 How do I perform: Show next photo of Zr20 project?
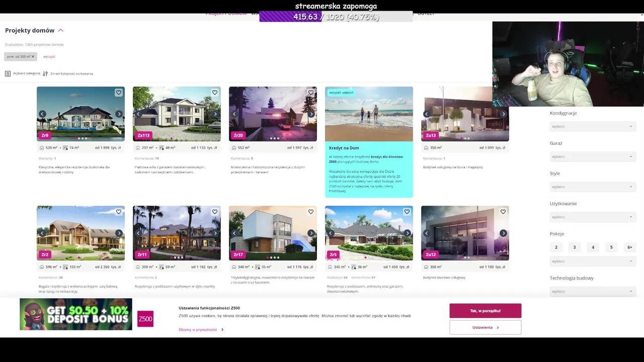311,114
